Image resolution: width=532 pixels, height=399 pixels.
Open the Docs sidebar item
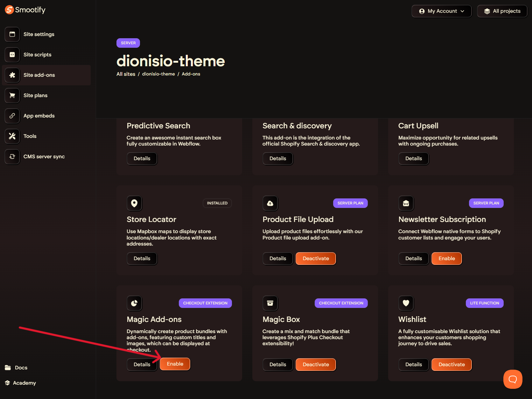[x=21, y=368]
